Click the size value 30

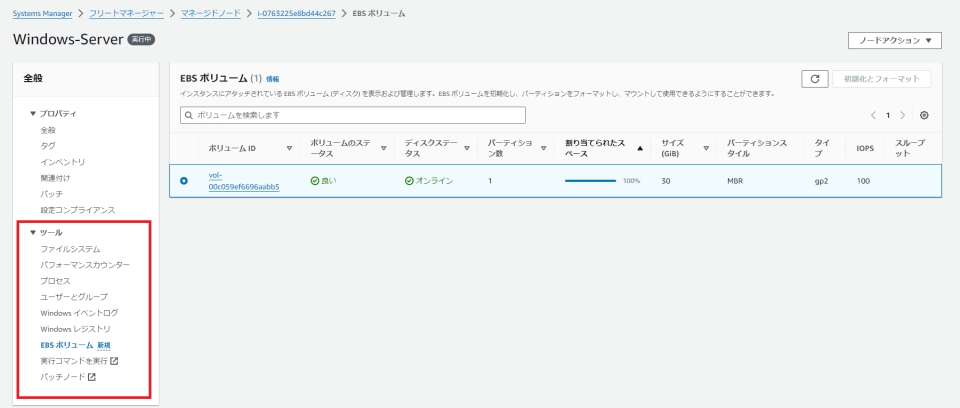(666, 181)
